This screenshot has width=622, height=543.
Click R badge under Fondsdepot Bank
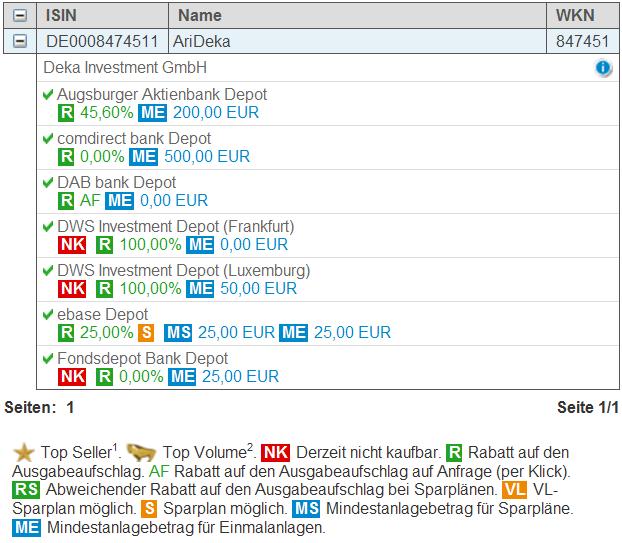point(105,377)
